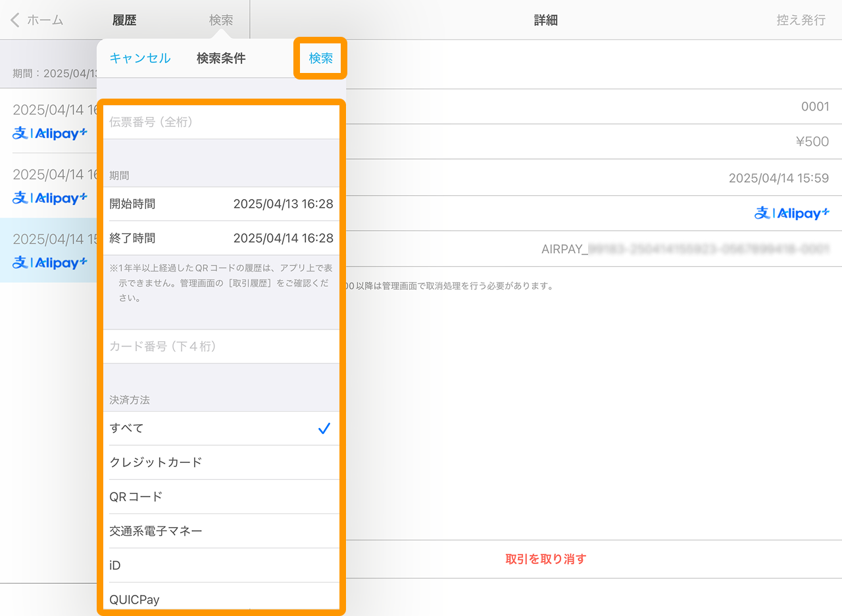Choose 交通系電子マネー payment method
Viewport: 842px width, 616px height.
tap(221, 531)
